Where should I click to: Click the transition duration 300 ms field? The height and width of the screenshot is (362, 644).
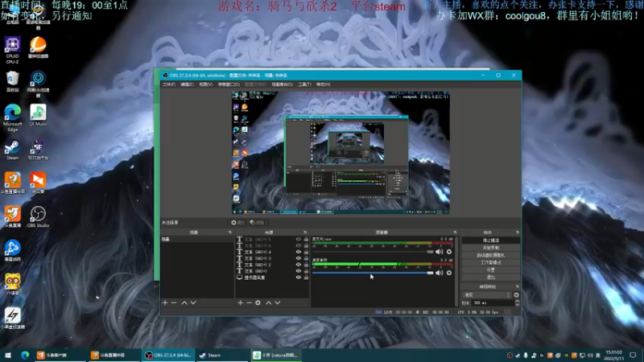pyautogui.click(x=493, y=303)
